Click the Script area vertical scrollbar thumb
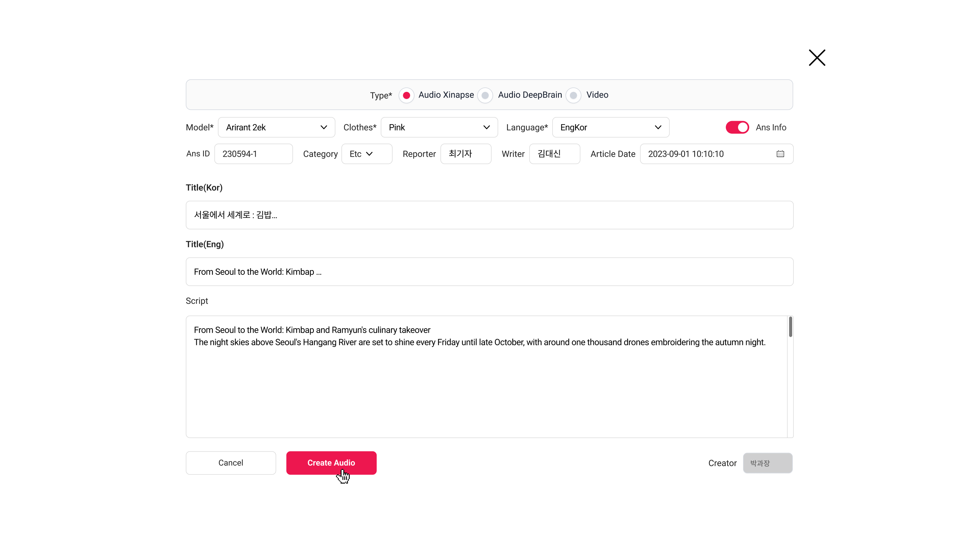This screenshot has width=980, height=551. 790,327
